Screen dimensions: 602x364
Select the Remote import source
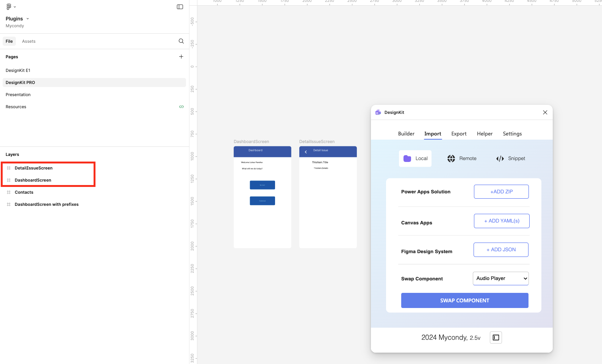tap(462, 159)
